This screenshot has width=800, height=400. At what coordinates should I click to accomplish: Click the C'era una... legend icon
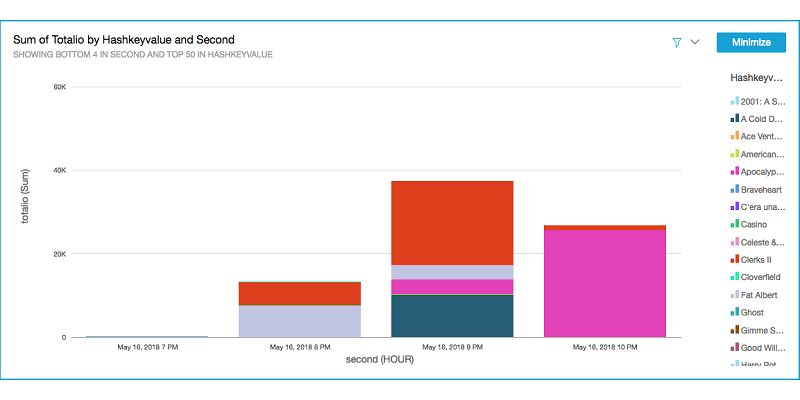tap(735, 207)
